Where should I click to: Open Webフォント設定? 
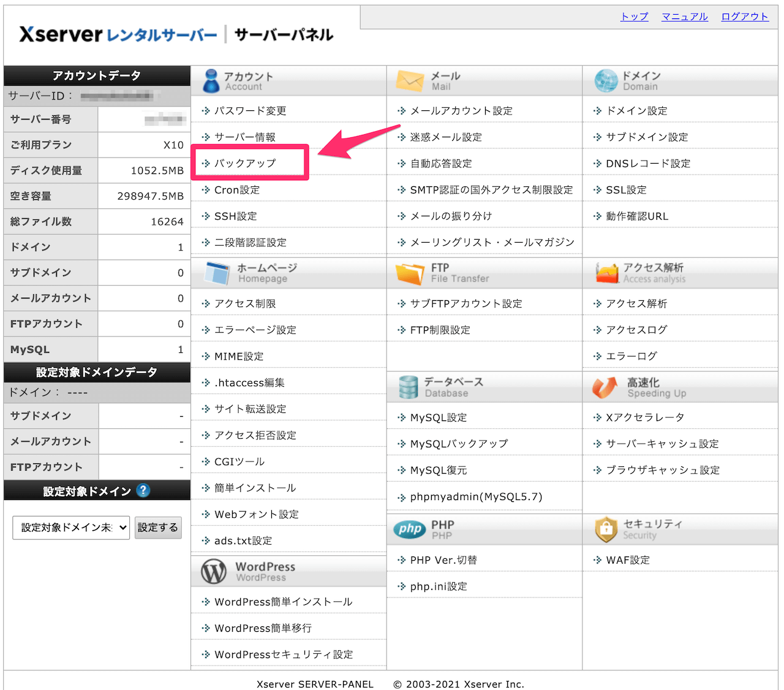pos(257,515)
